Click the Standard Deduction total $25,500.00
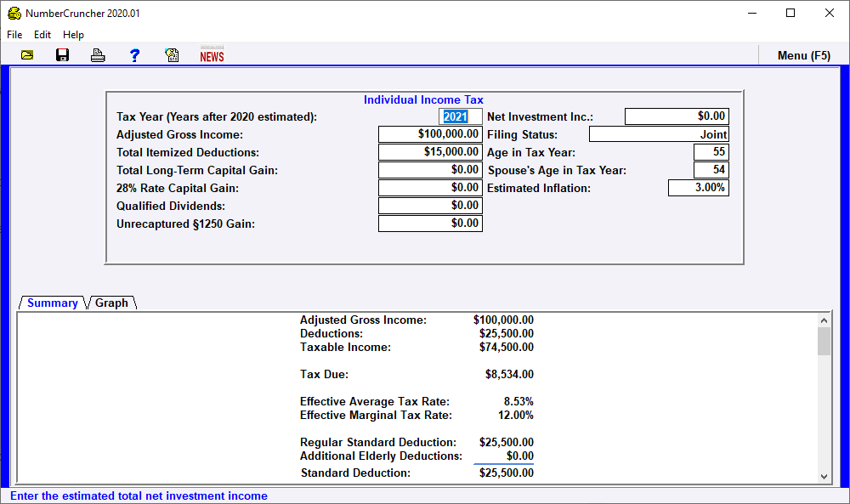This screenshot has height=504, width=850. point(507,473)
